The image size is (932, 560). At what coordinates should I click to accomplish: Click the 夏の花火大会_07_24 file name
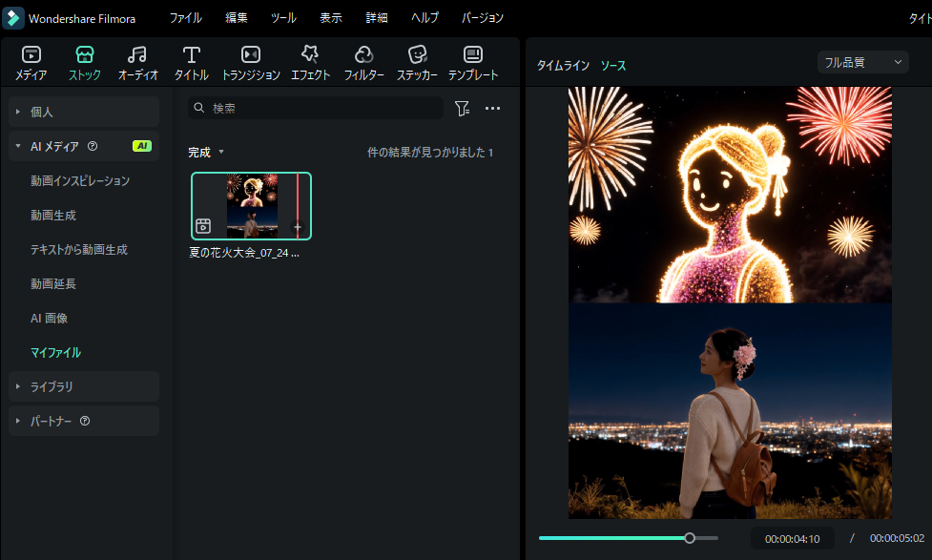243,253
